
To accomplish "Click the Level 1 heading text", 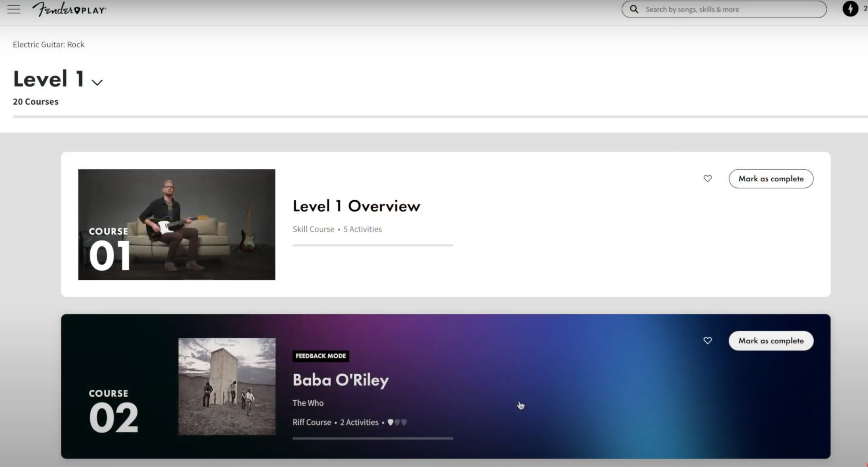I will [x=48, y=79].
